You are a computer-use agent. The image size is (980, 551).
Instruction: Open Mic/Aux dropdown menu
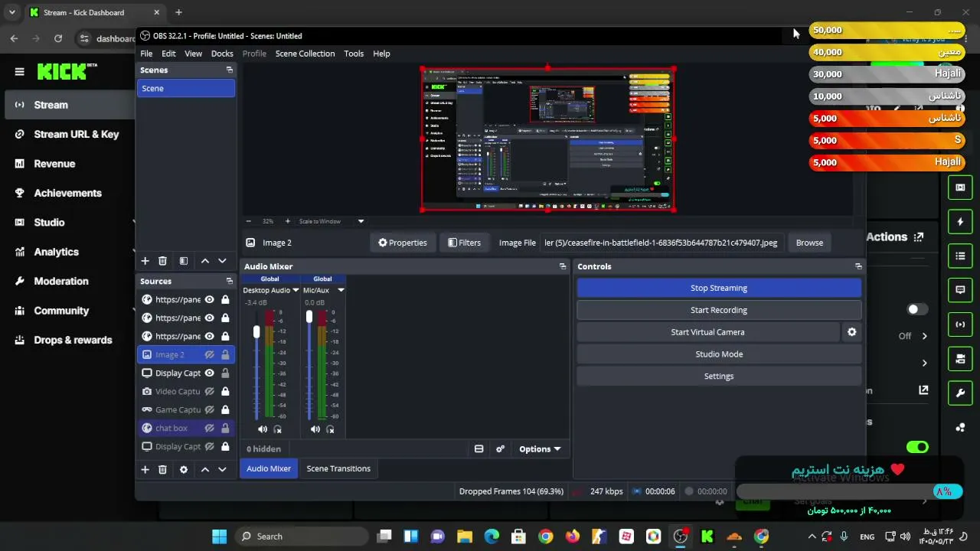[x=341, y=291]
